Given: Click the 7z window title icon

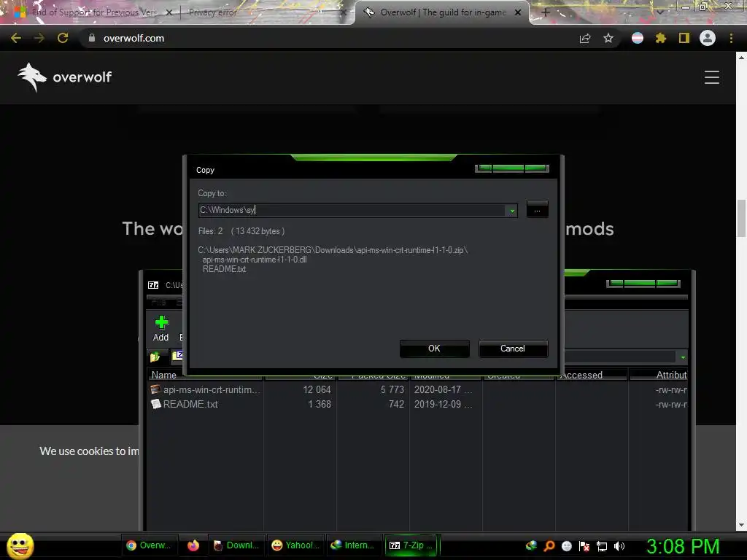Looking at the screenshot, I should pos(153,285).
